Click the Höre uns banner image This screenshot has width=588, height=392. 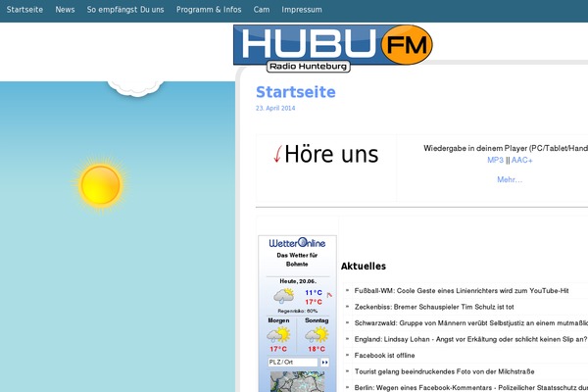click(326, 154)
